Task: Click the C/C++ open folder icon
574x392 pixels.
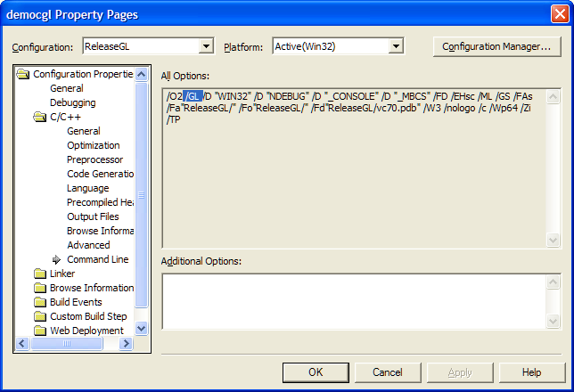Action: click(39, 117)
